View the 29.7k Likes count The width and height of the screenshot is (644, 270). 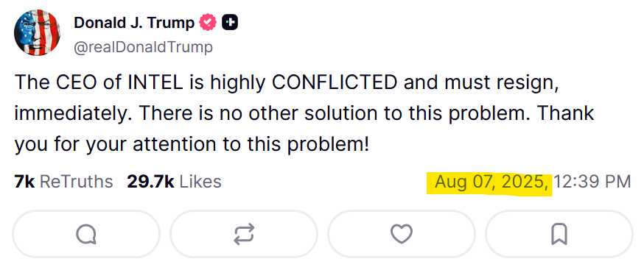174,182
